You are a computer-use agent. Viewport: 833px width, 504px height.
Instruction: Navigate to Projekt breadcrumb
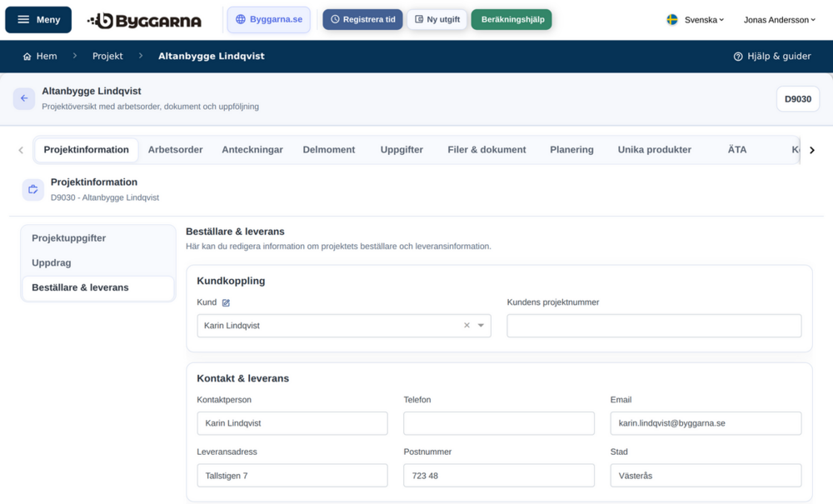click(x=107, y=57)
